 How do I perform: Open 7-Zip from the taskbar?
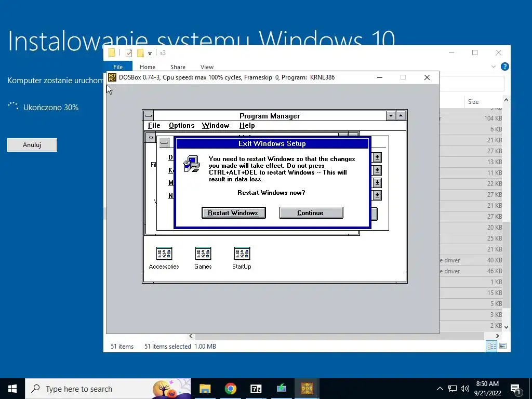click(256, 389)
